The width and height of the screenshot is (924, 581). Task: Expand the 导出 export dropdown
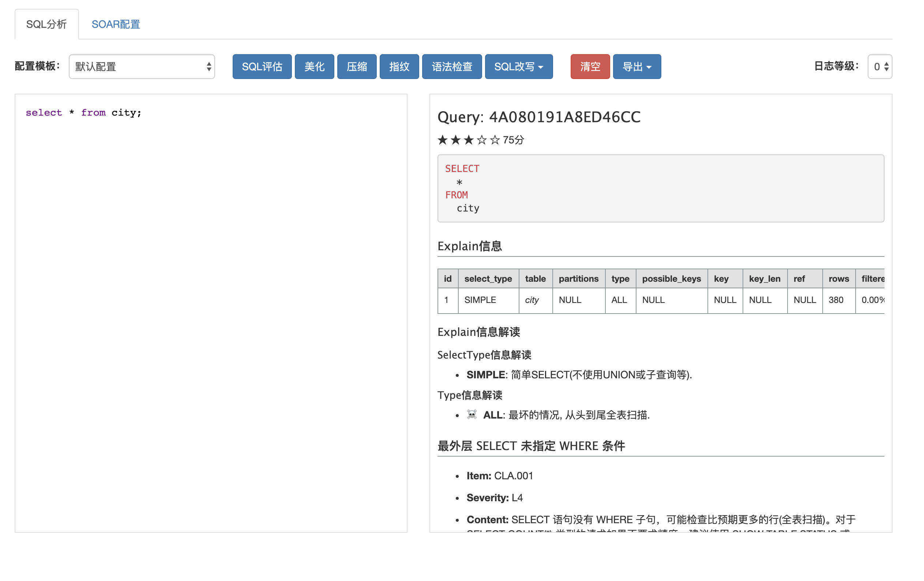[x=636, y=67]
